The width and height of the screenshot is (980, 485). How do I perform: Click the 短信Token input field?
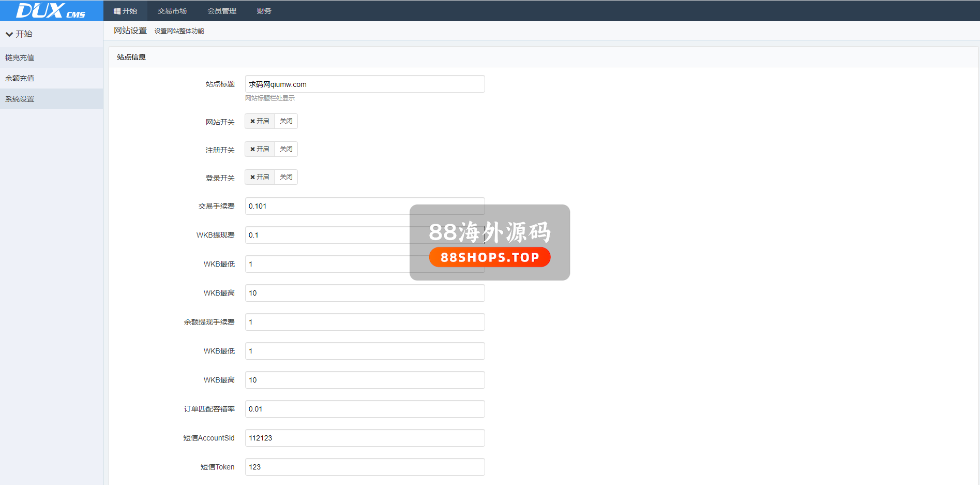click(x=365, y=467)
